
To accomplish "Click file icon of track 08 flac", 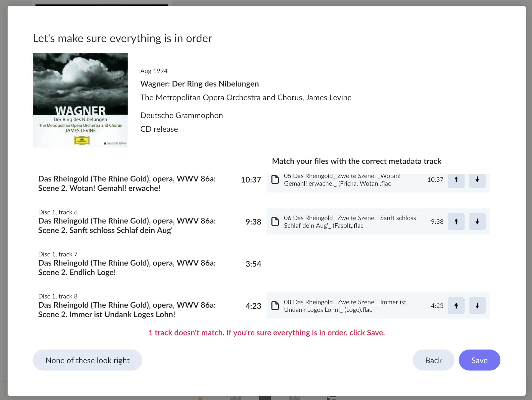I will pyautogui.click(x=275, y=306).
